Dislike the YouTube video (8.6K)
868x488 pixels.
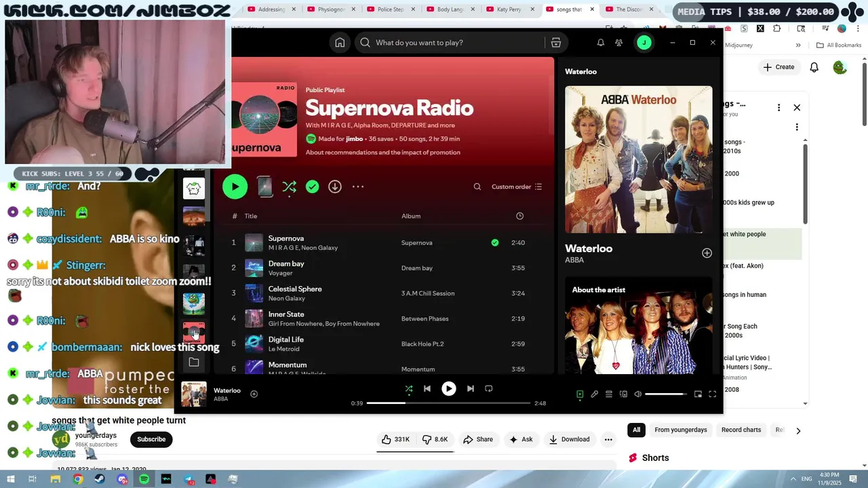pos(434,440)
